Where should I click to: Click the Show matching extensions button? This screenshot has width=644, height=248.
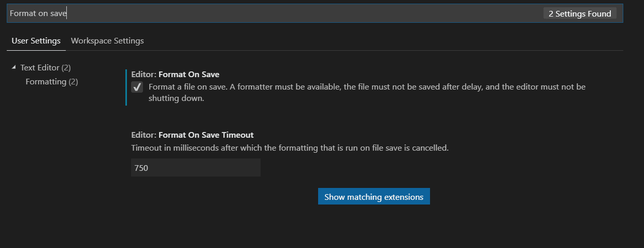374,197
